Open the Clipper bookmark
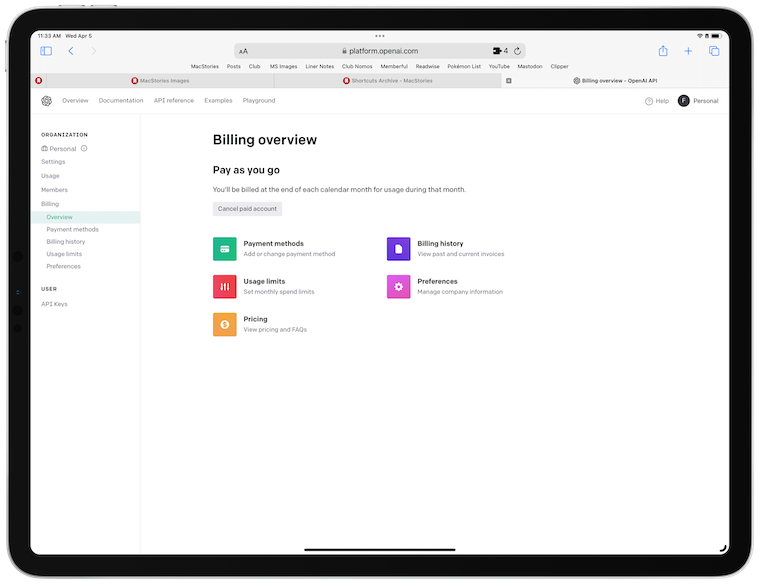The width and height of the screenshot is (760, 585). coord(559,66)
